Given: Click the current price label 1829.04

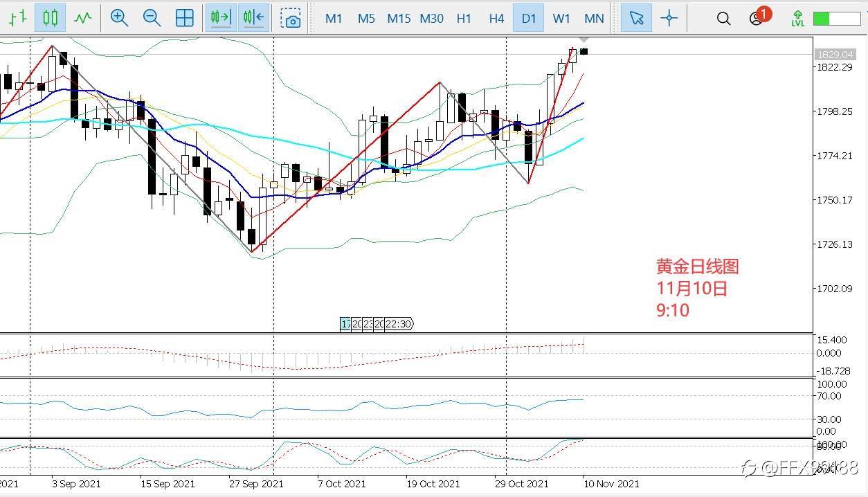Looking at the screenshot, I should [x=835, y=54].
